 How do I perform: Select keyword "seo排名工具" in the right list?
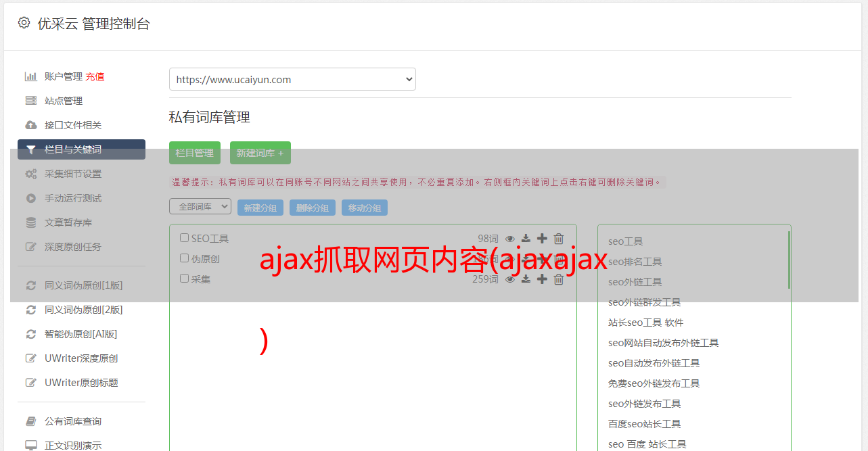[635, 262]
